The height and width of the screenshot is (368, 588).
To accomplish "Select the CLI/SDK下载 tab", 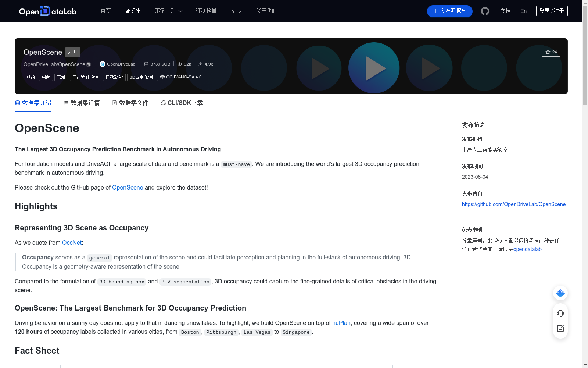I will click(182, 103).
